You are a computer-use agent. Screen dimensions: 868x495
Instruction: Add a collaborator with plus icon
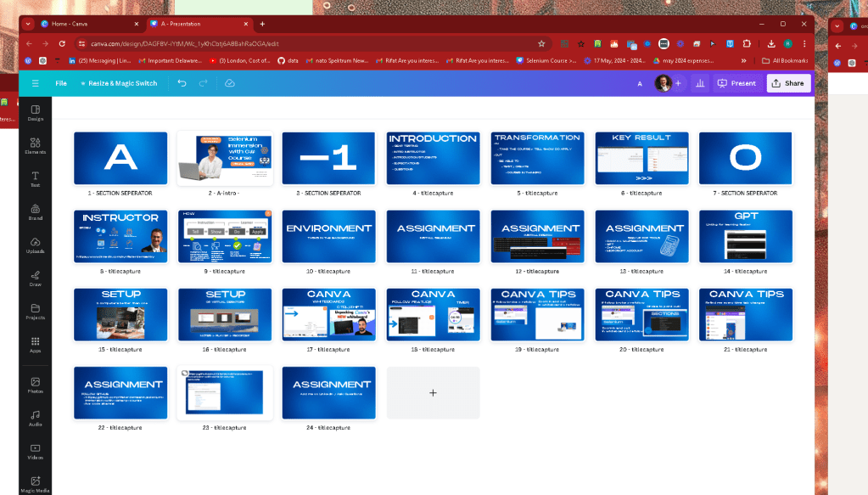(x=678, y=83)
